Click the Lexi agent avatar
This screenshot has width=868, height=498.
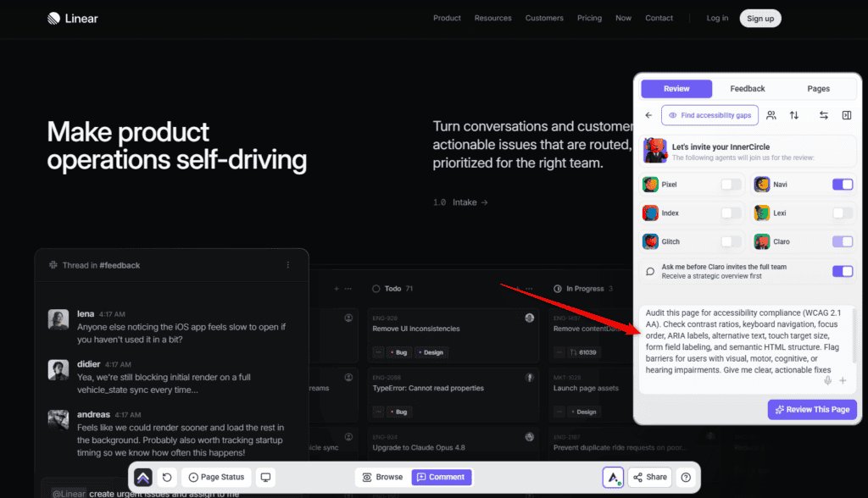762,213
